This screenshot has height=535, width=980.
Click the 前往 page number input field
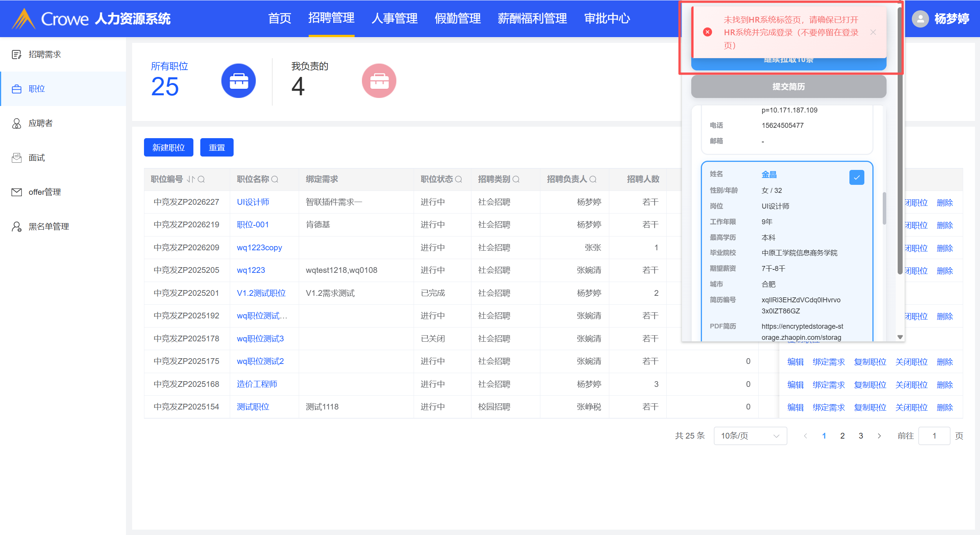(934, 436)
